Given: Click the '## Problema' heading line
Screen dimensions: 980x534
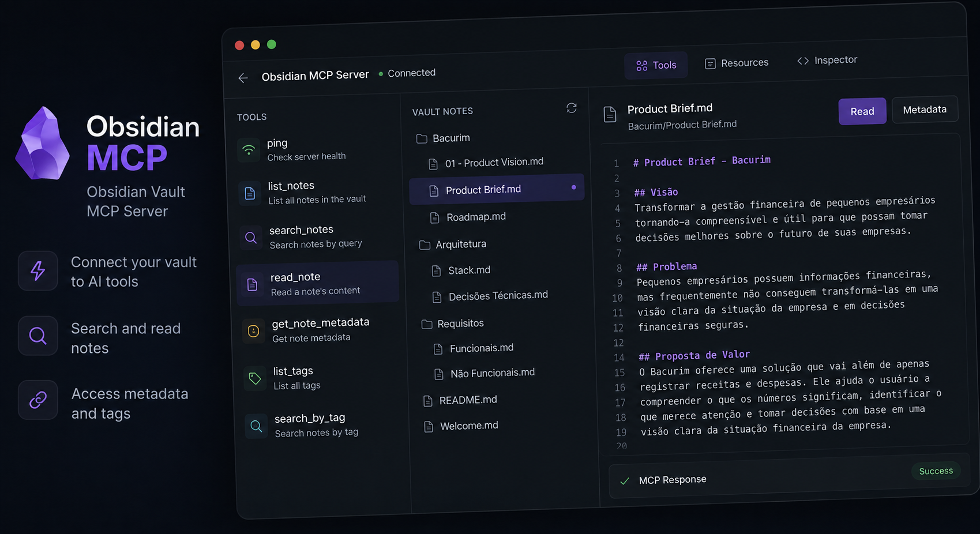Looking at the screenshot, I should coord(667,266).
